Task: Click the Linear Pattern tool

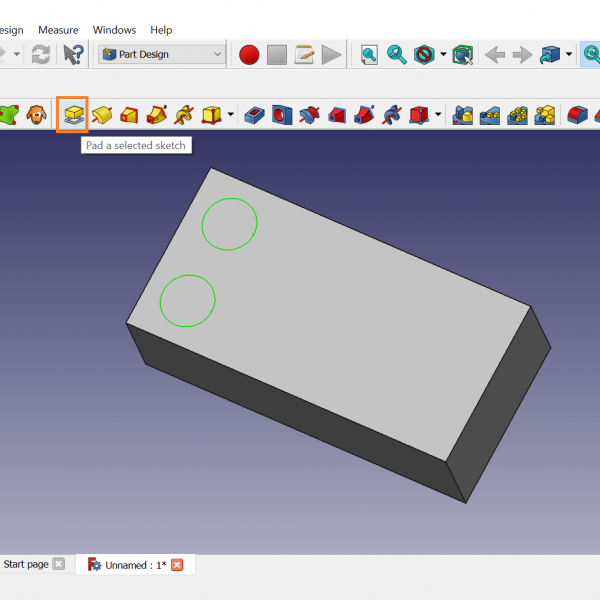Action: 490,115
